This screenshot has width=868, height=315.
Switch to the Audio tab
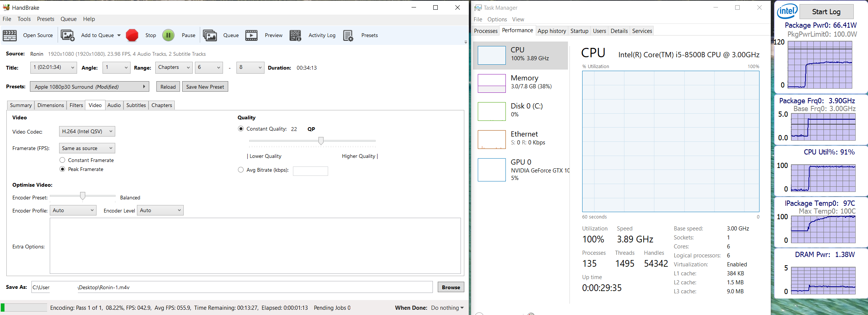(x=114, y=105)
